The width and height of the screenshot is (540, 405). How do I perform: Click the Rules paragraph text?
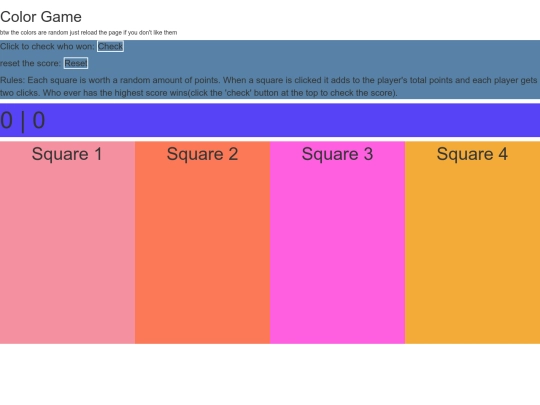coord(269,86)
